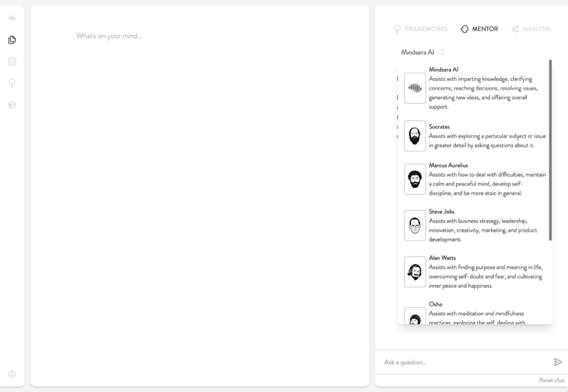The height and width of the screenshot is (392, 568).
Task: Click the Frameworks lightbulb icon
Action: (x=397, y=29)
